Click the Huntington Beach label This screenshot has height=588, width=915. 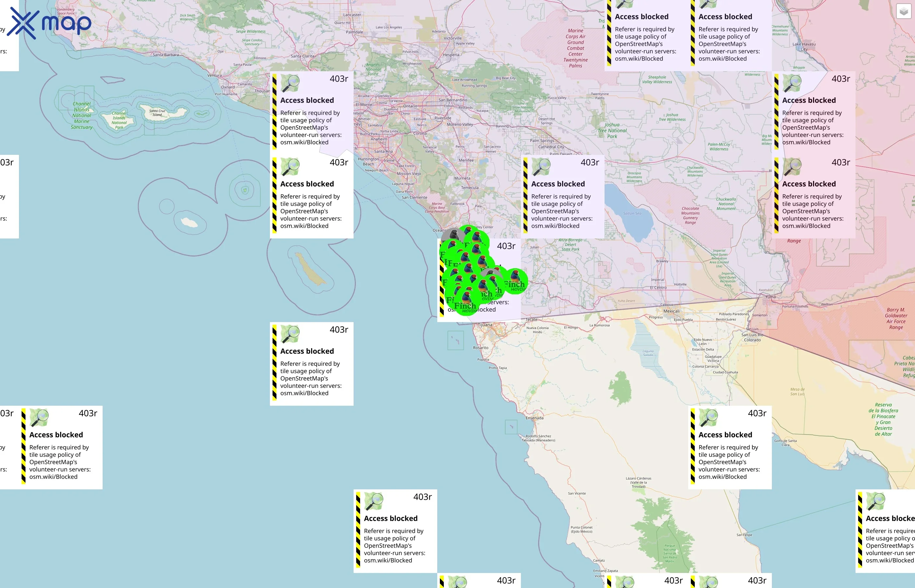(x=369, y=161)
